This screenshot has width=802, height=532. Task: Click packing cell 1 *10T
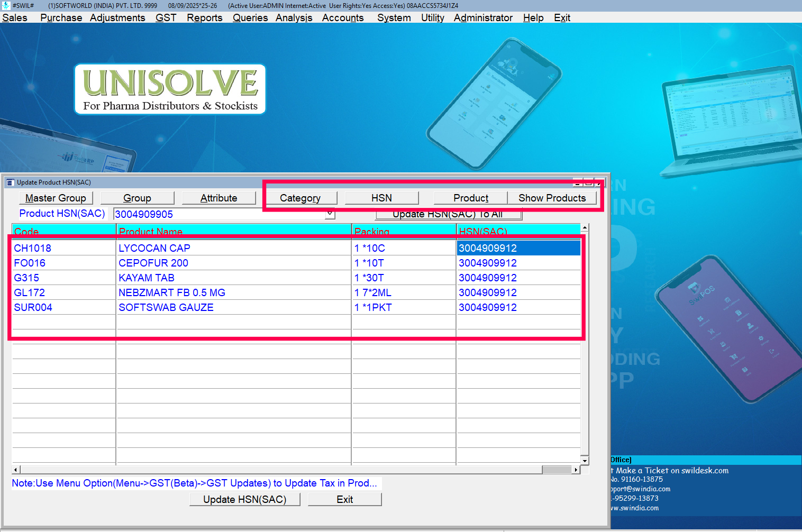pyautogui.click(x=404, y=263)
